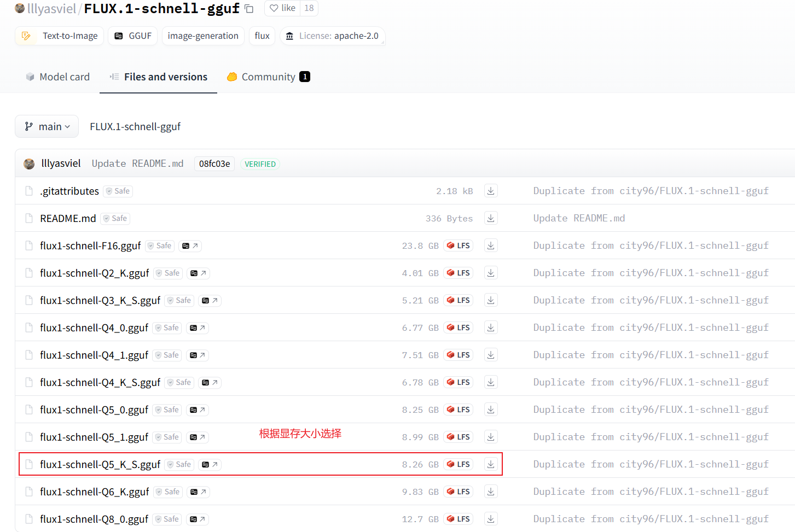Open GGUF viewer icon for flux1-schnell-Q8_0.gguf
The height and width of the screenshot is (532, 795).
(198, 519)
